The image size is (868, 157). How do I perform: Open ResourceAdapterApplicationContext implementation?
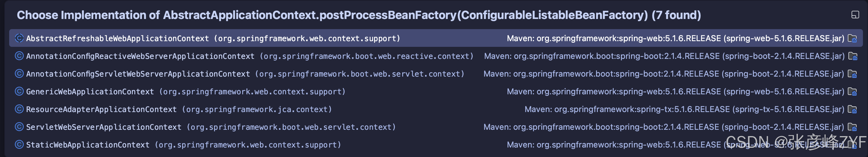101,110
